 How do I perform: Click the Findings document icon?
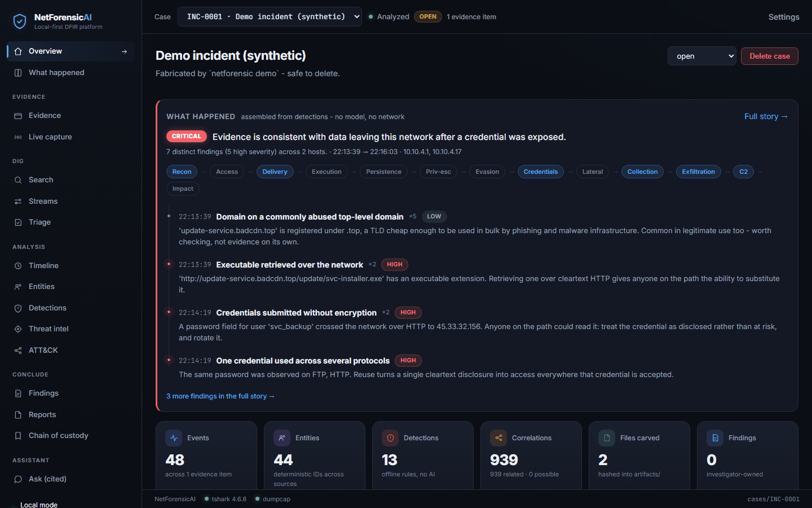tap(18, 393)
